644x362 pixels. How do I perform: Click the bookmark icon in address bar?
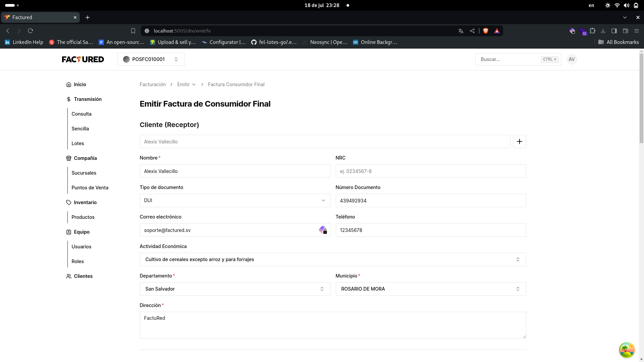click(x=133, y=31)
